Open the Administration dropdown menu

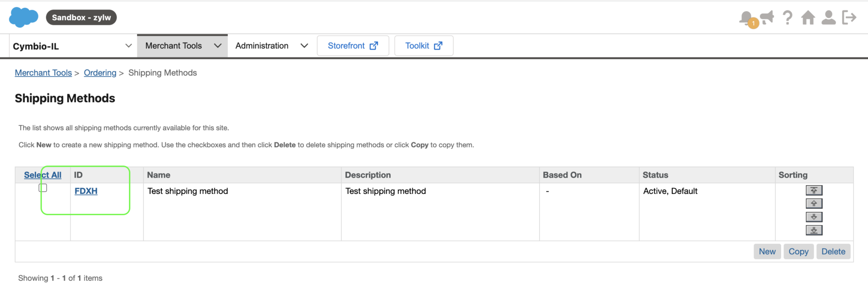tap(304, 45)
